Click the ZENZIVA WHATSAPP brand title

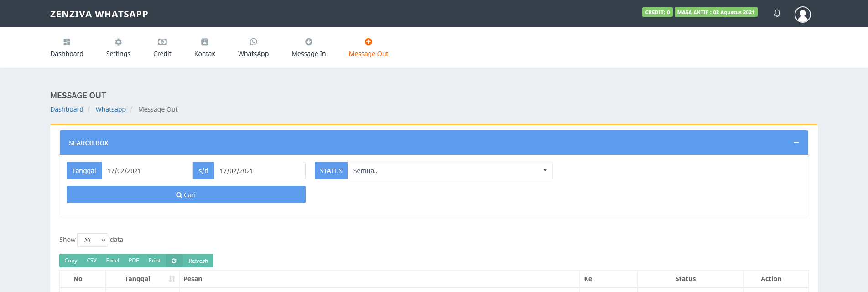99,14
